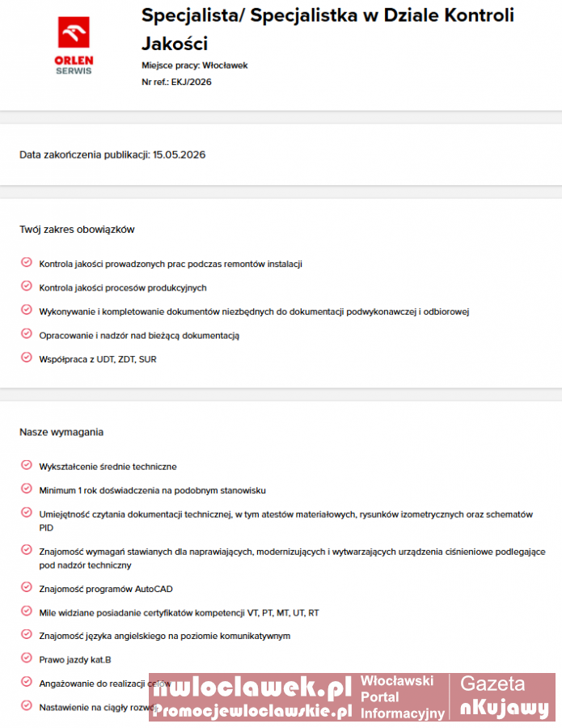Click the ORLEN Serwis logo
Image resolution: width=562 pixels, height=728 pixels.
pyautogui.click(x=74, y=46)
